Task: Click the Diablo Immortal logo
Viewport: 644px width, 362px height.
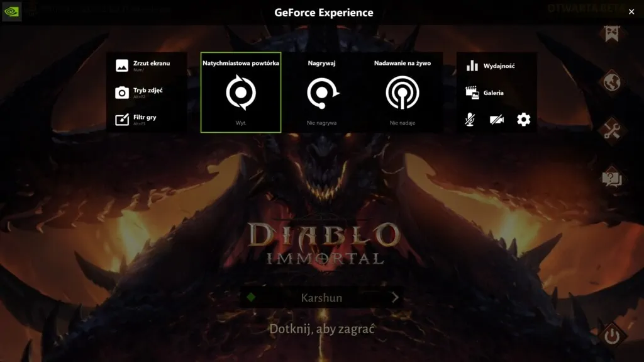Action: coord(324,244)
